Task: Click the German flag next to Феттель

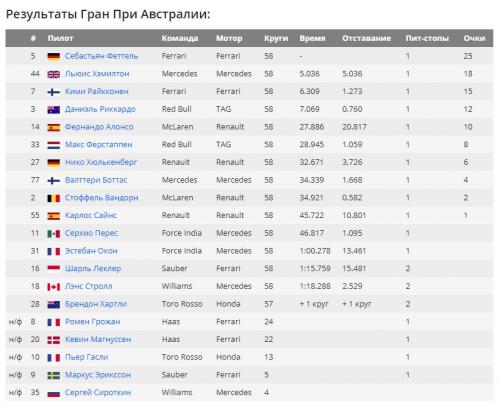Action: click(54, 56)
